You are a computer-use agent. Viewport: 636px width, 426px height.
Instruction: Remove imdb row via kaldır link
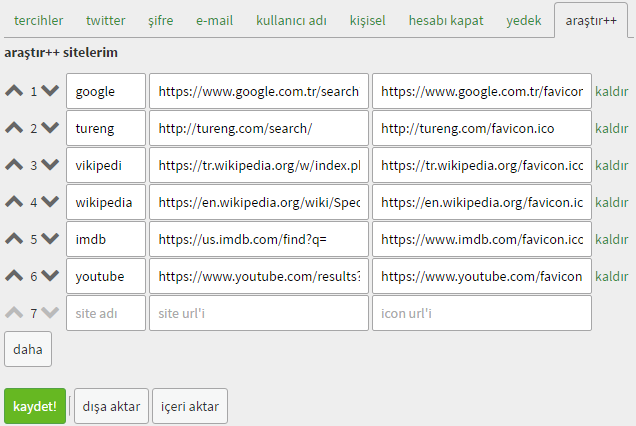tap(612, 239)
